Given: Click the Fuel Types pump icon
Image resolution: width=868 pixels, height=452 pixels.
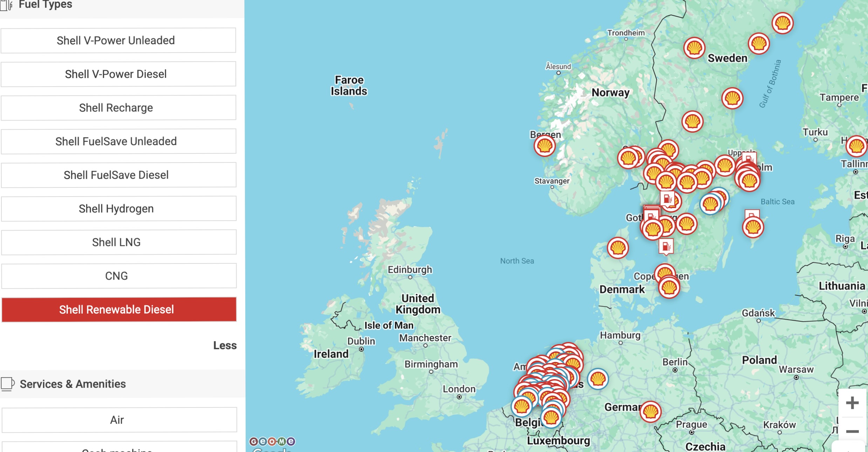Looking at the screenshot, I should [6, 5].
